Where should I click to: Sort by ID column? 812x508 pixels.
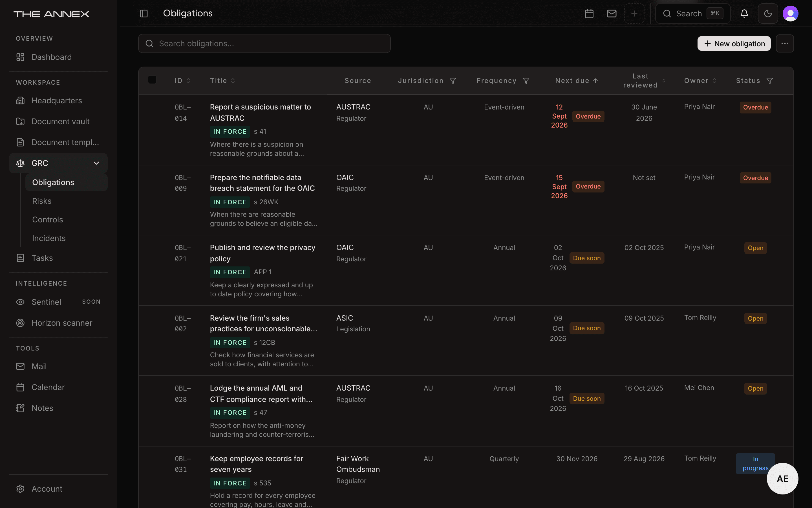183,81
